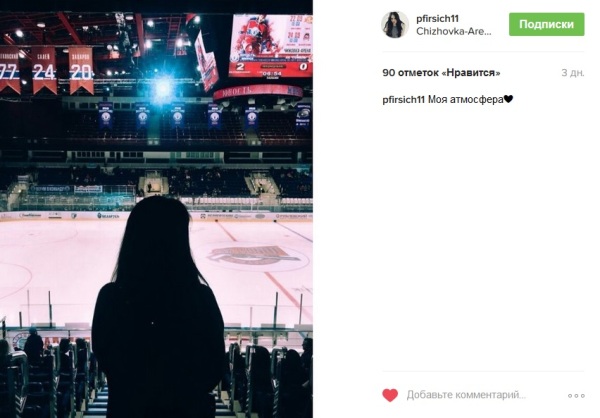Screen dimensions: 600x418
Task: Open the Chizhovka-Are... location link
Action: coord(453,31)
